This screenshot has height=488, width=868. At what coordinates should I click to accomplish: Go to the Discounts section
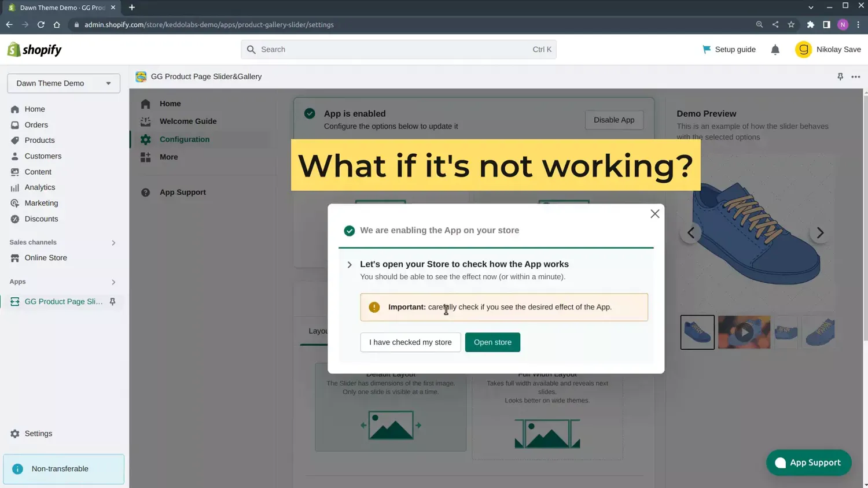pyautogui.click(x=41, y=219)
